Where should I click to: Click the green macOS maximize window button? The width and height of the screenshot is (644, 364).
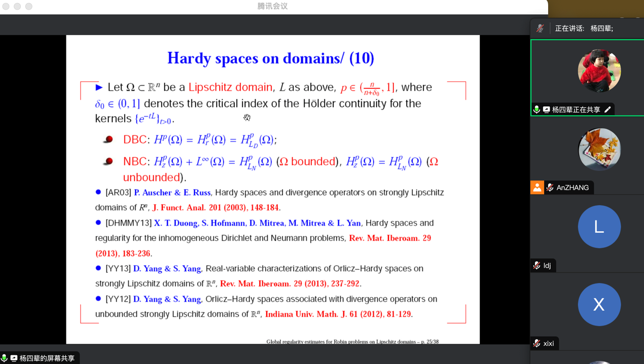[29, 7]
